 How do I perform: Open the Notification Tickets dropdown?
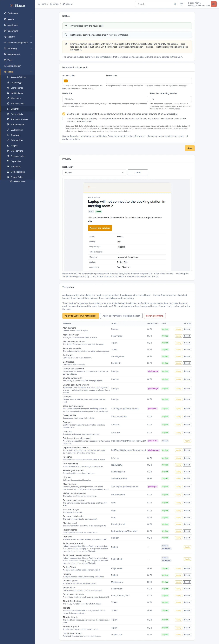[94, 173]
